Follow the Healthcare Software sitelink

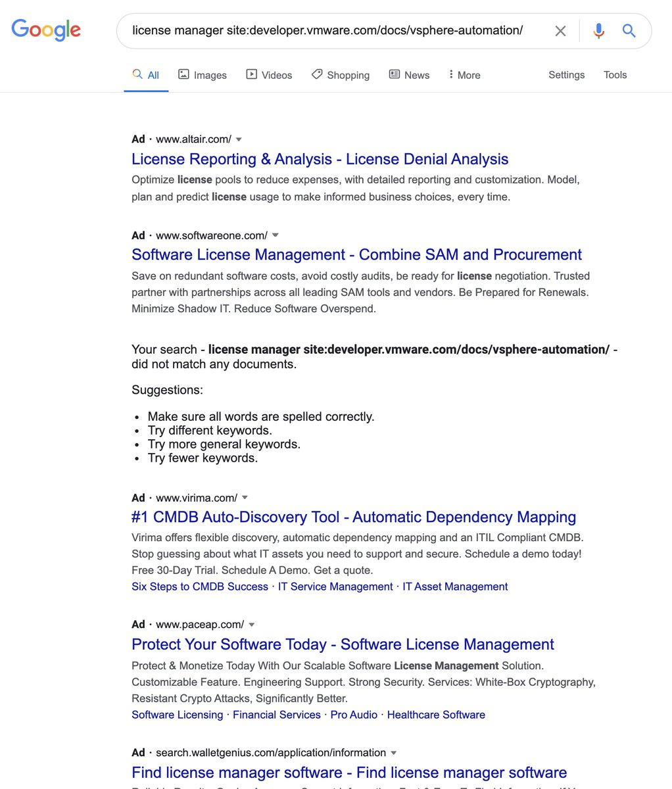pos(436,715)
